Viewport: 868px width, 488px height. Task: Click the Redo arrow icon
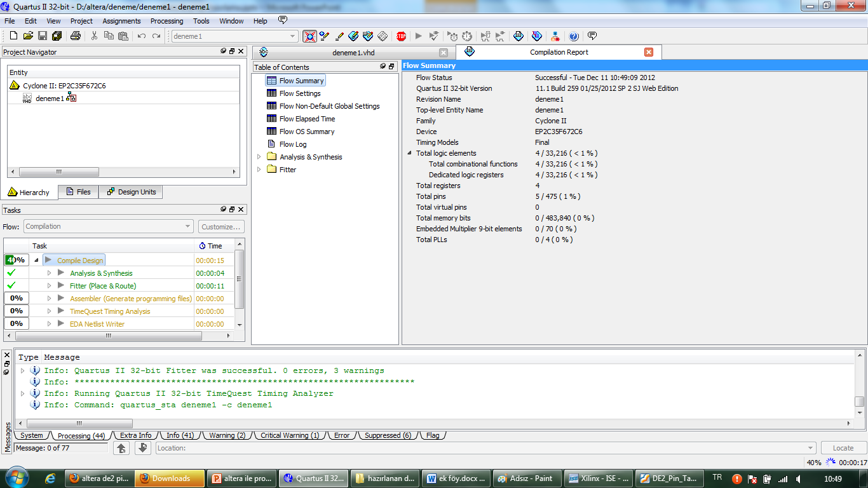pyautogui.click(x=156, y=36)
